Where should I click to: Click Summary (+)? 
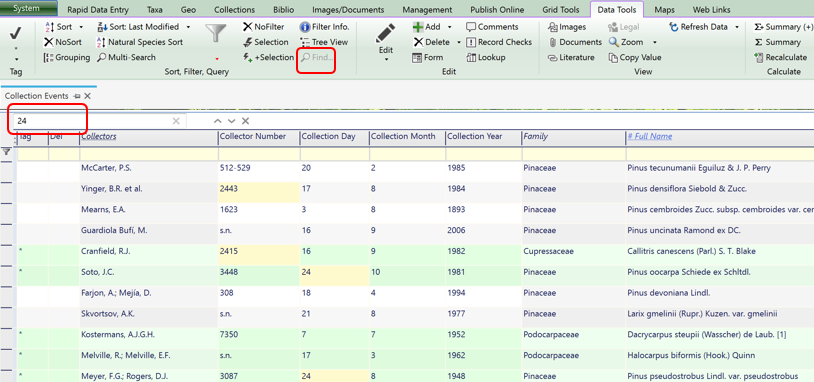(x=783, y=27)
